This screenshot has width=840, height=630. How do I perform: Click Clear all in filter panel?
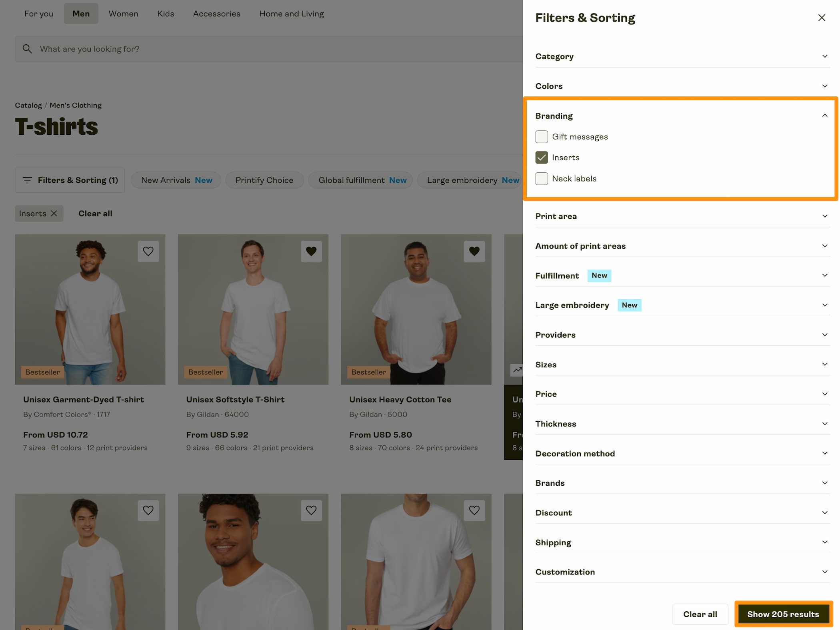pyautogui.click(x=700, y=614)
